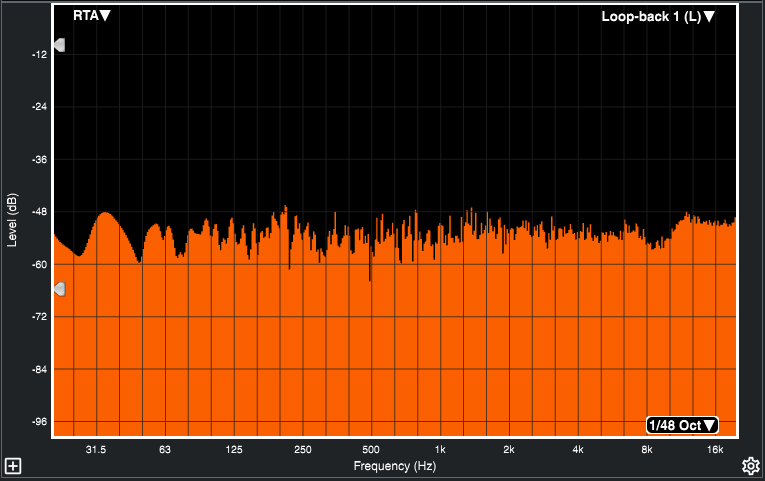
Task: Click the -60 level axis tick label
Action: point(39,265)
